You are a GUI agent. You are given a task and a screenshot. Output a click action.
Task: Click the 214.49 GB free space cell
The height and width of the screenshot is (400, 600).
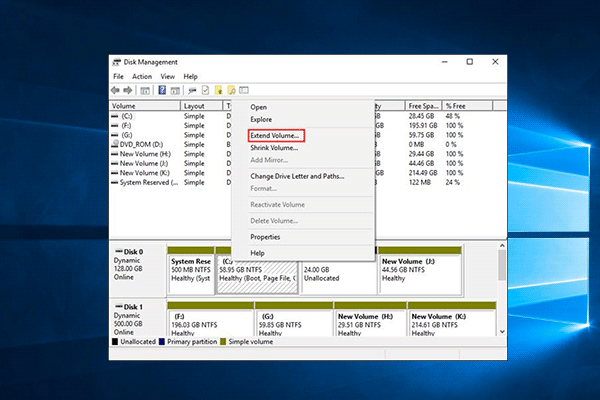tap(423, 173)
